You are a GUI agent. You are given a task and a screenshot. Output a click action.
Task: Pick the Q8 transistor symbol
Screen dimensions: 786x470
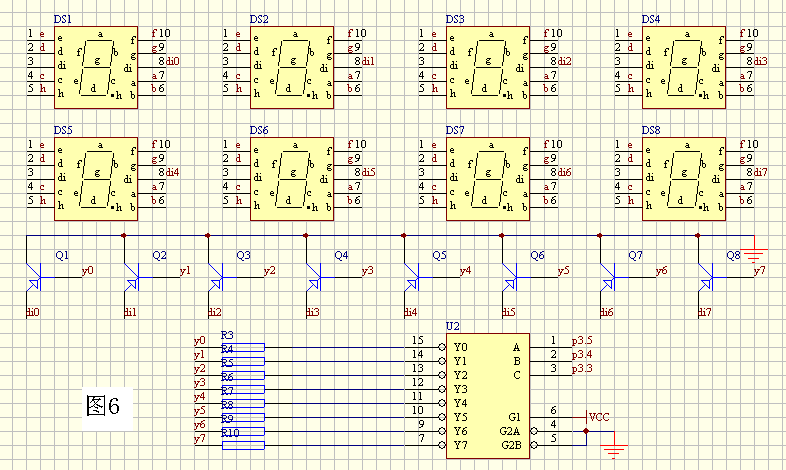(x=708, y=277)
